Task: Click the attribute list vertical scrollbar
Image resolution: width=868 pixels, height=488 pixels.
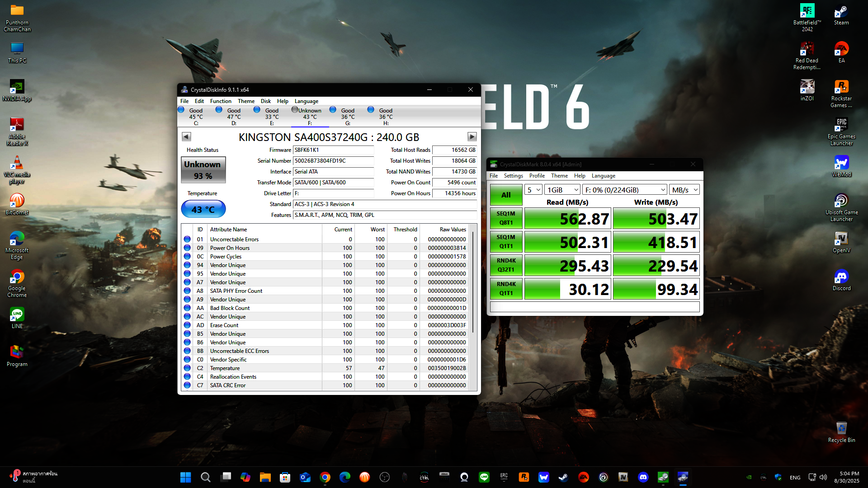Action: tap(473, 282)
